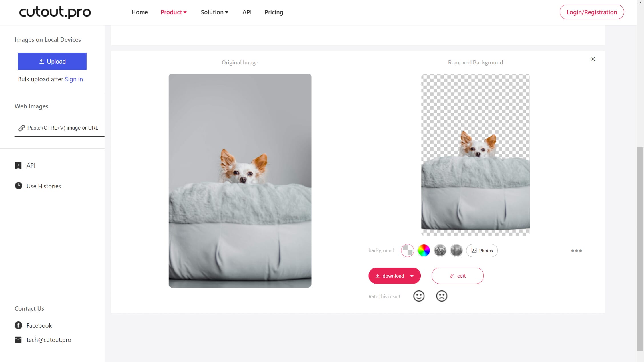The image size is (644, 362).
Task: Follow the Sign in link
Action: click(x=74, y=79)
